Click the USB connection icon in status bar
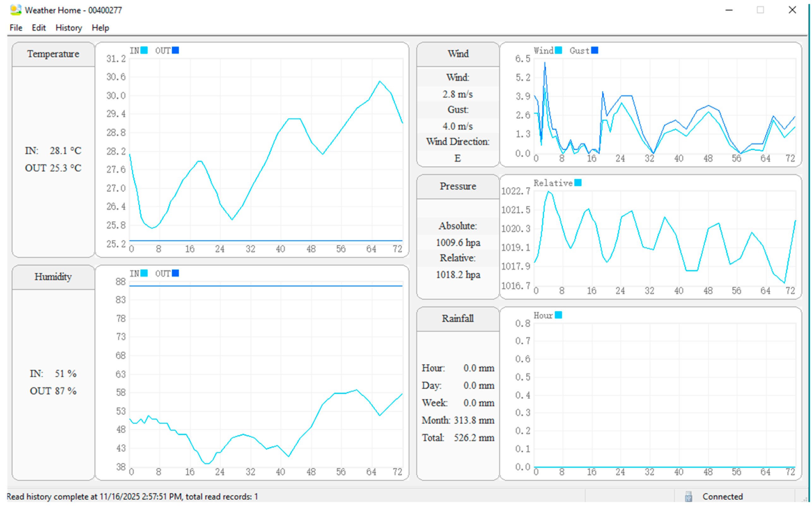This screenshot has height=509, width=812. tap(688, 496)
